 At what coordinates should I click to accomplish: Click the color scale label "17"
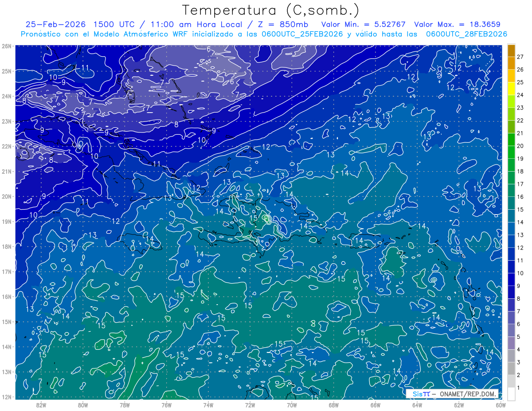520,184
